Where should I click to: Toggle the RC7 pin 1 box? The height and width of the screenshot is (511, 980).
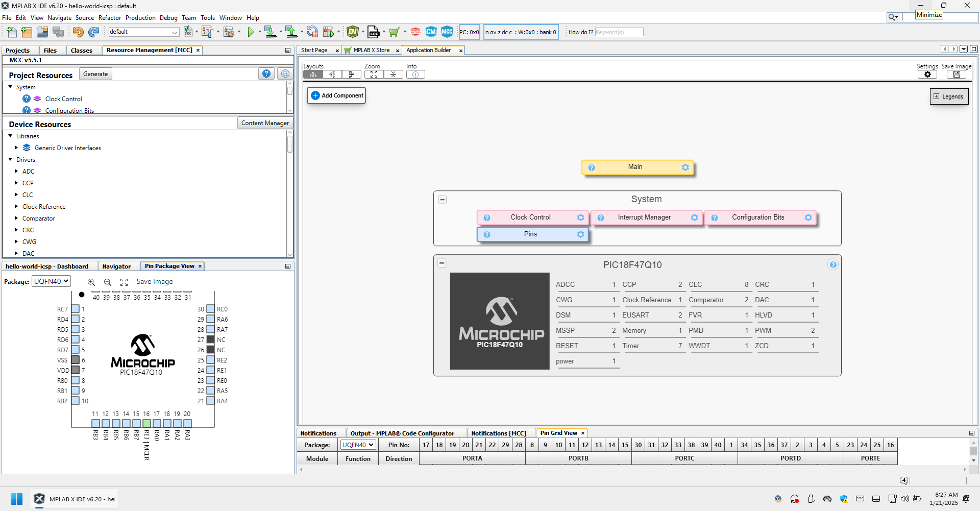(76, 309)
